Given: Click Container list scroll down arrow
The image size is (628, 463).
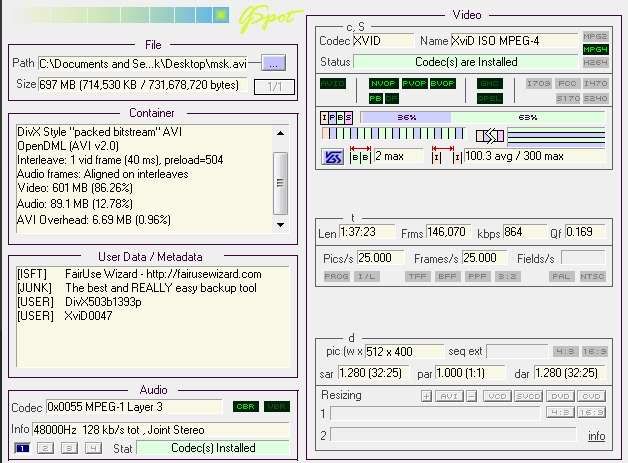Looking at the screenshot, I should [280, 225].
